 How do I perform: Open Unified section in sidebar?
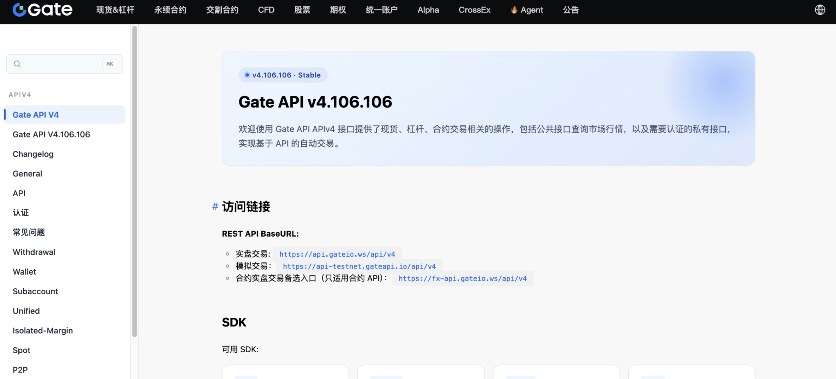[26, 311]
